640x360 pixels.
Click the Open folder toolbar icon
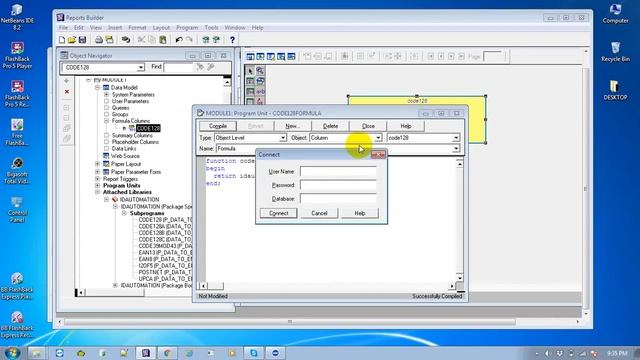pyautogui.click(x=72, y=40)
